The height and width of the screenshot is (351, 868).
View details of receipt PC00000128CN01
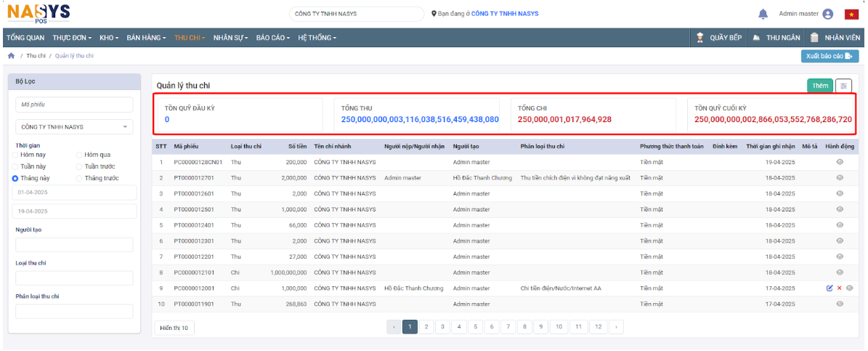(x=840, y=162)
